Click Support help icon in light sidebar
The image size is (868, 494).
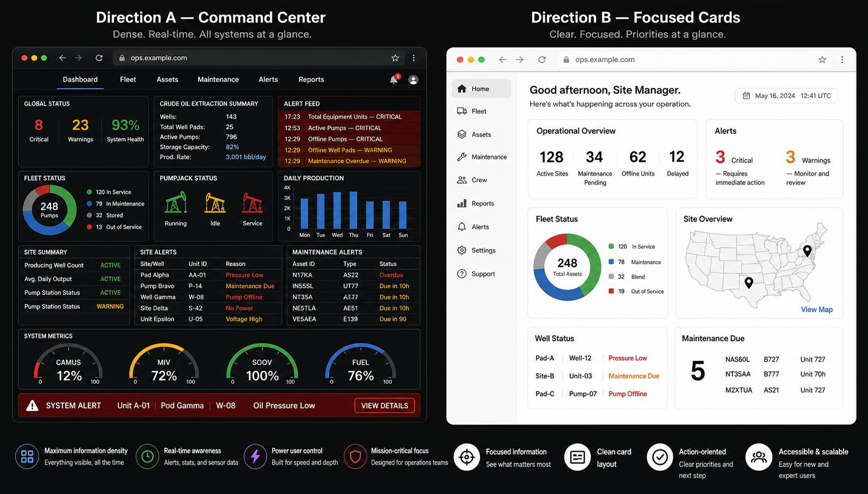(462, 274)
